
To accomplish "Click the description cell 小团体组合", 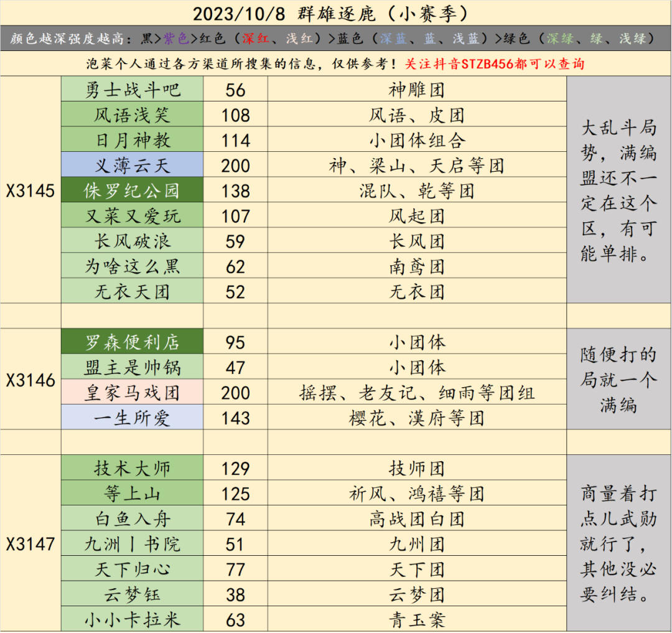I will [417, 139].
